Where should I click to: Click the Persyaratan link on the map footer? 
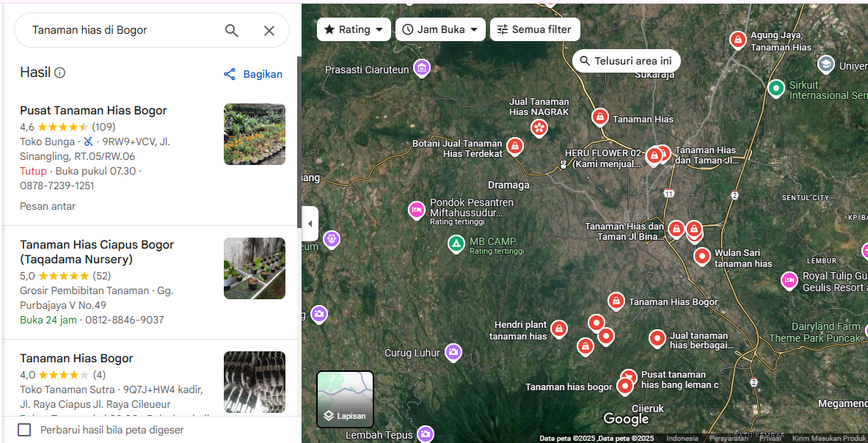pyautogui.click(x=729, y=438)
